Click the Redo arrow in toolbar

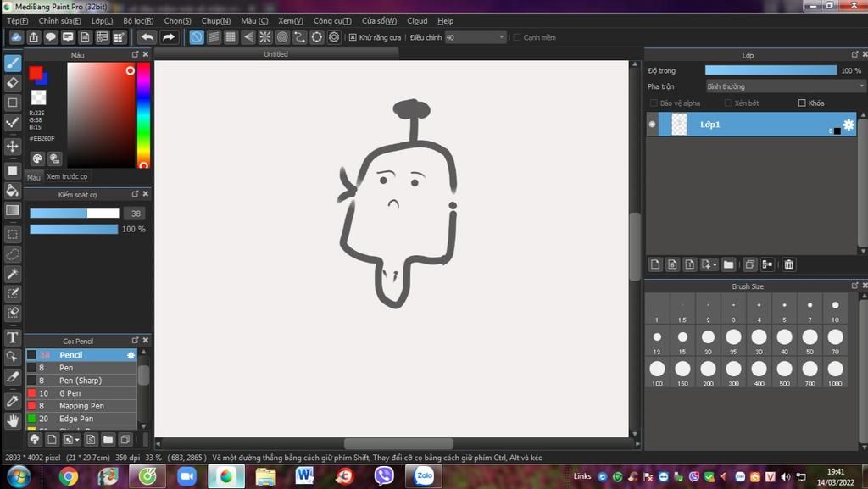pyautogui.click(x=169, y=37)
